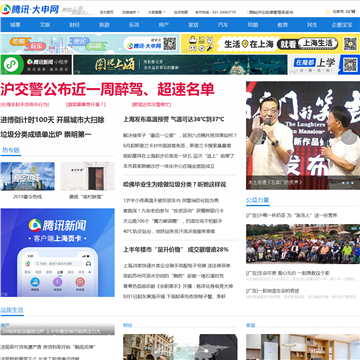The image size is (360, 360).
Task: Select the 品质生活 section tab
Action: [12, 310]
